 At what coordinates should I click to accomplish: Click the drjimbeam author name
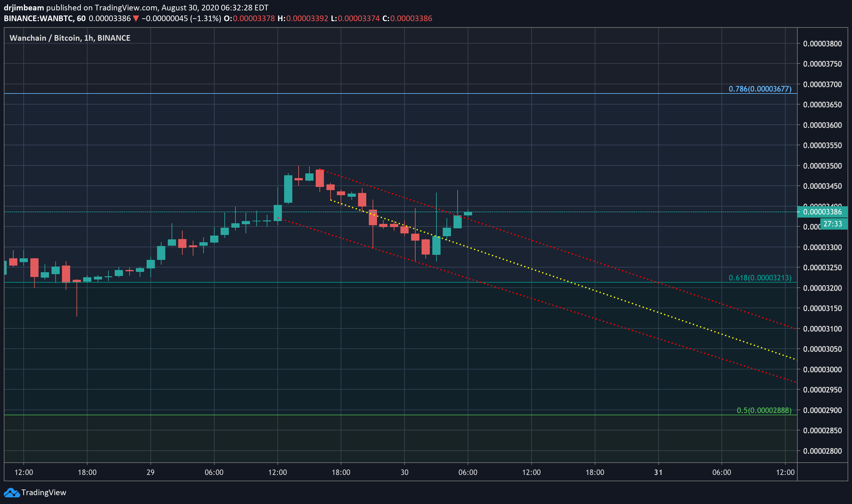[24, 8]
